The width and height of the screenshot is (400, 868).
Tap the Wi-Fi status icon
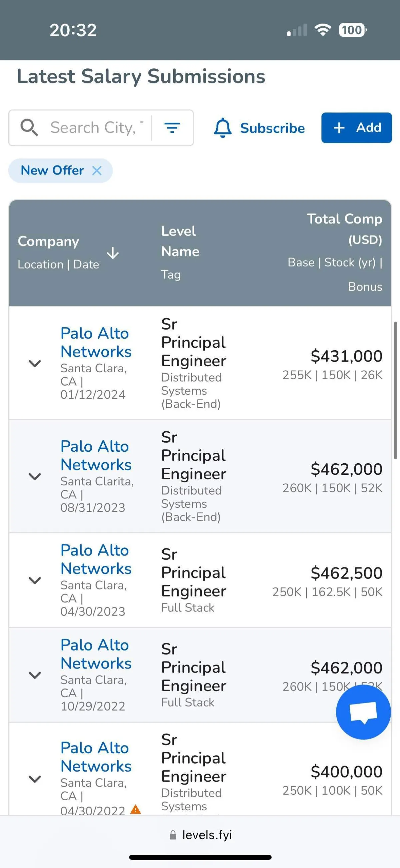pyautogui.click(x=323, y=30)
